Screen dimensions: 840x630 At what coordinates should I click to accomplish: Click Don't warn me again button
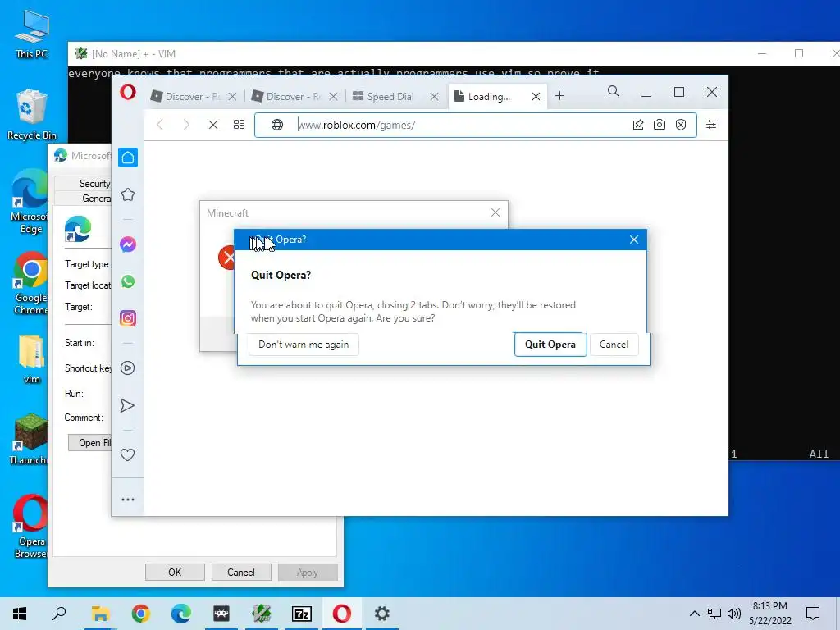(304, 345)
